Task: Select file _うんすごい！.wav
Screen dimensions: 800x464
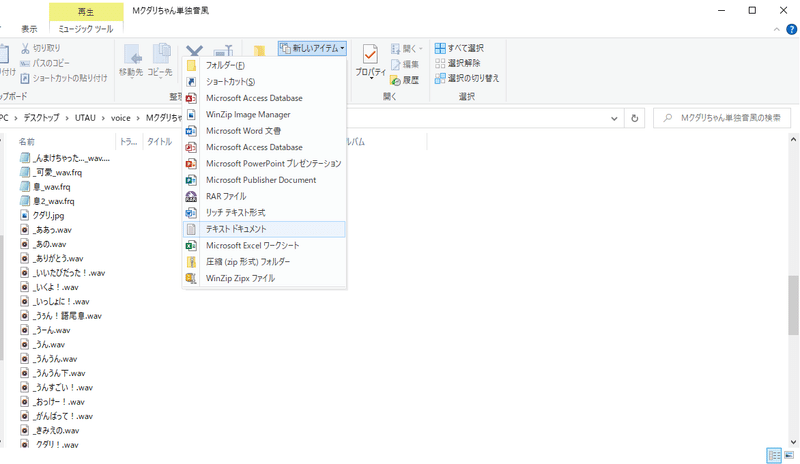Action: 57,387
